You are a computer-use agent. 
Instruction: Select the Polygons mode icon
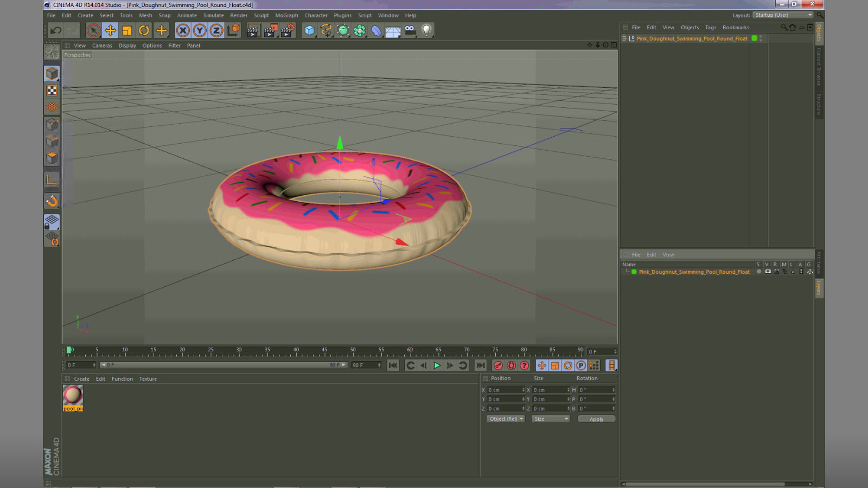(52, 158)
